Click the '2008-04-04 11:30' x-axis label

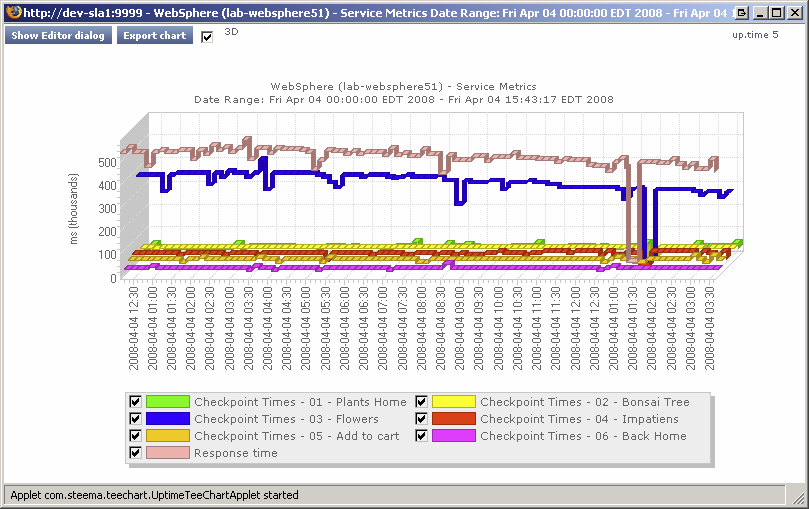[x=556, y=329]
